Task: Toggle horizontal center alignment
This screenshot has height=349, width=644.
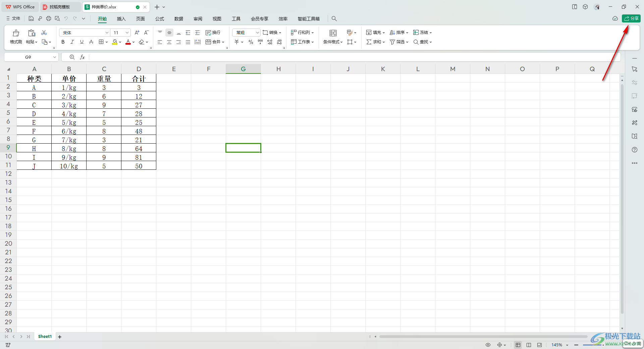Action: click(169, 42)
